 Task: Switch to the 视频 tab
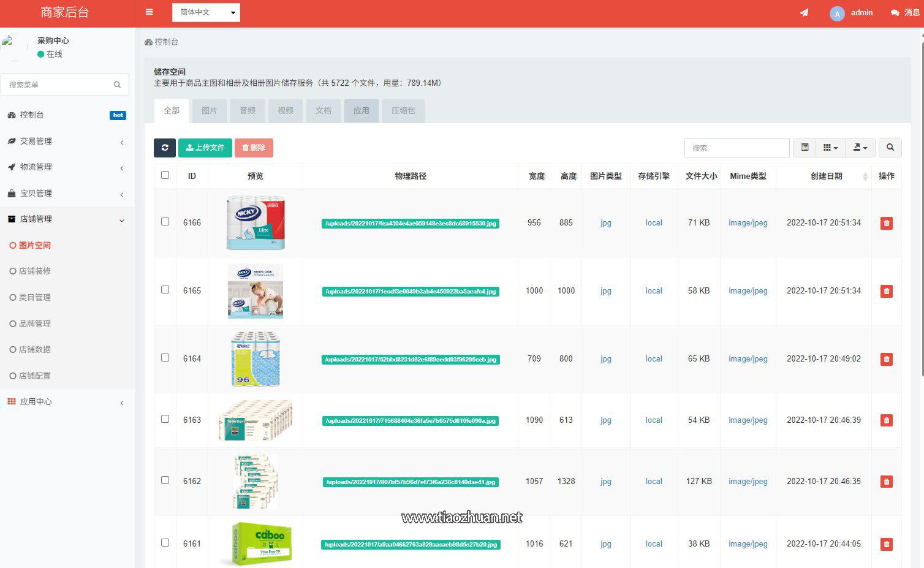(286, 111)
